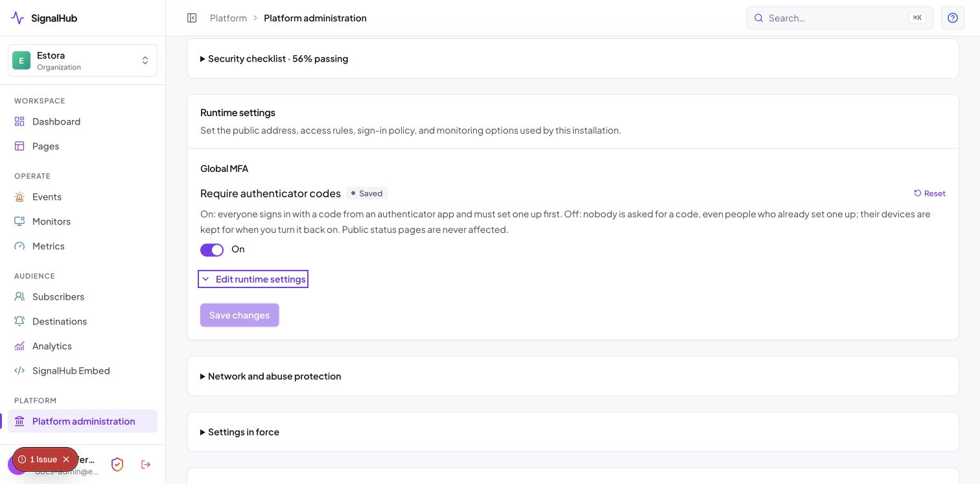The image size is (980, 484).
Task: Dismiss the 1 Issue badge with X
Action: point(66,459)
